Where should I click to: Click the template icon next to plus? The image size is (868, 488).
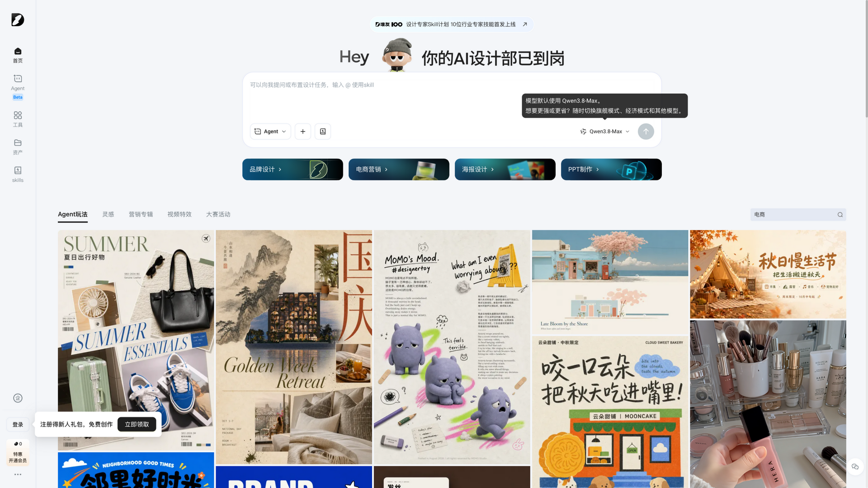(x=323, y=131)
